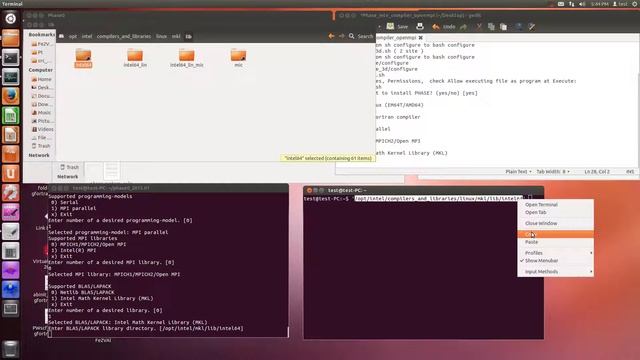Image resolution: width=640 pixels, height=360 pixels.
Task: Launch Terminal from the Ubuntu launcher
Action: (x=11, y=58)
